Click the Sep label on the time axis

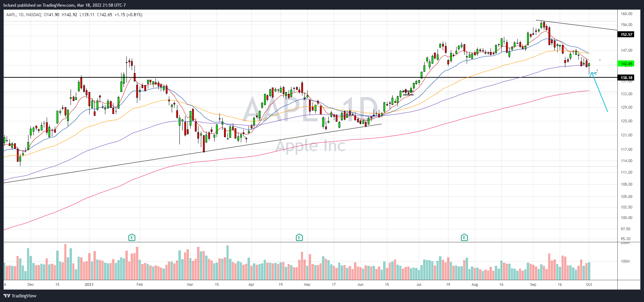pyautogui.click(x=533, y=285)
